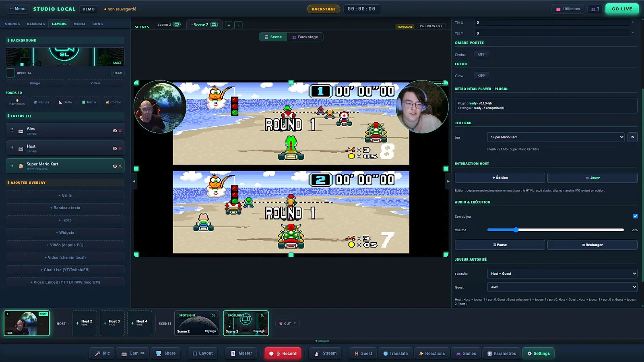Open the Contrôle dropdown showing Host + Guest
This screenshot has height=362, width=644.
point(562,274)
